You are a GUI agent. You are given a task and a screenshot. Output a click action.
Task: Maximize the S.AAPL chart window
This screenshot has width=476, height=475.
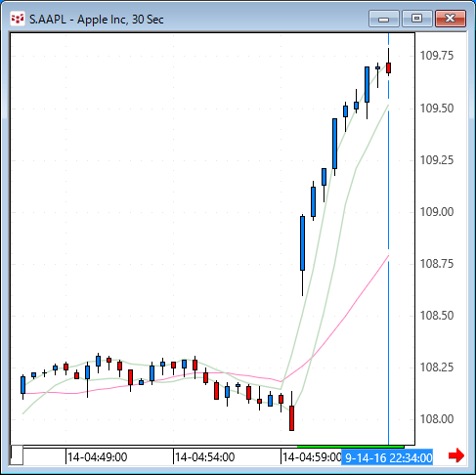point(417,19)
